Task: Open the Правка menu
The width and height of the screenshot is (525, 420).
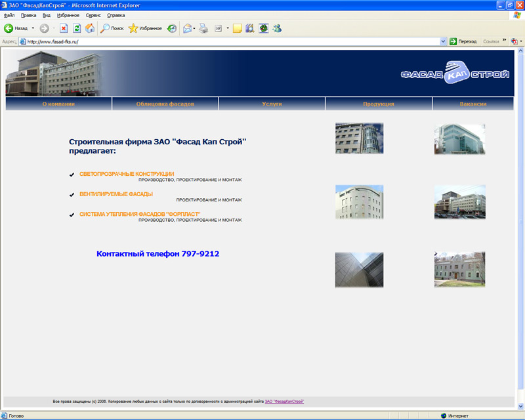Action: click(x=28, y=15)
